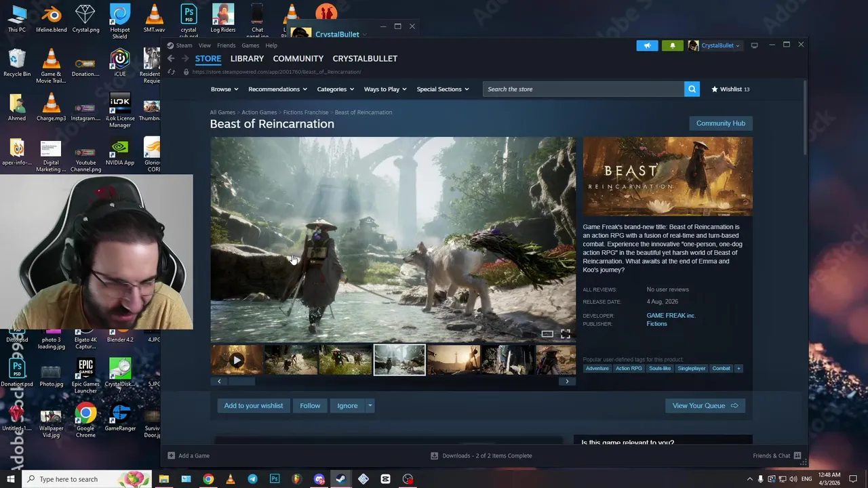Enter fullscreen on the screenshot viewer
This screenshot has height=488, width=868.
(565, 333)
